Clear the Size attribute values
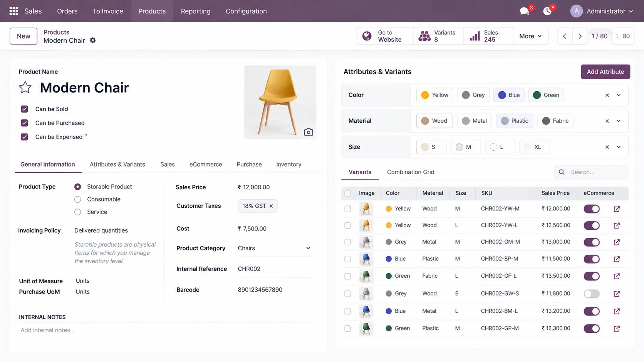This screenshot has height=362, width=644. (x=607, y=147)
